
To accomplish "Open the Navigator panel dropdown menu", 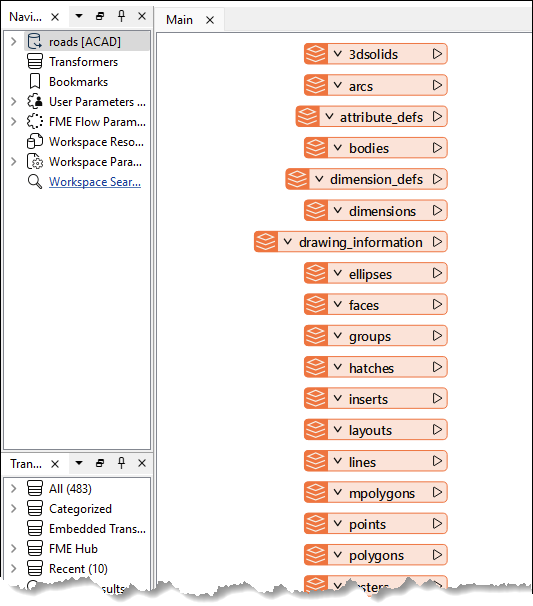I will point(79,16).
